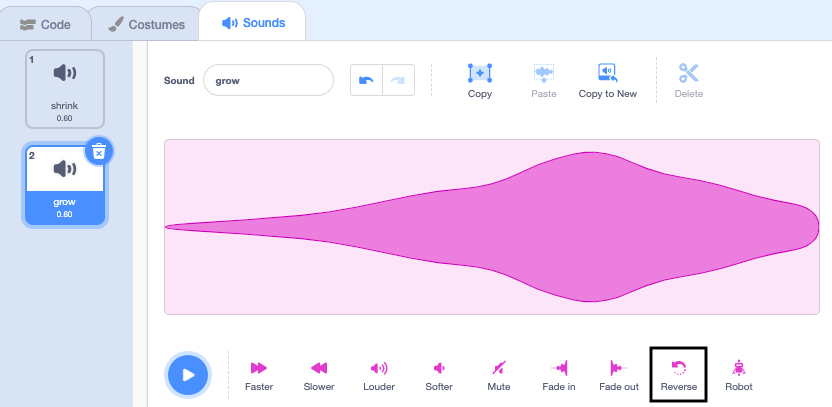This screenshot has width=832, height=407.
Task: Undo the last sound edit
Action: click(x=366, y=80)
